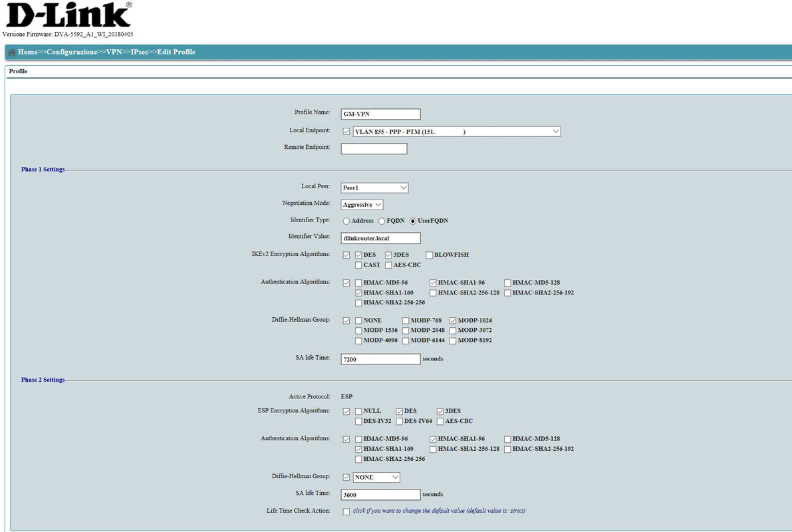Enable the MODP-768 checkbox
This screenshot has height=532, width=792.
tap(405, 321)
